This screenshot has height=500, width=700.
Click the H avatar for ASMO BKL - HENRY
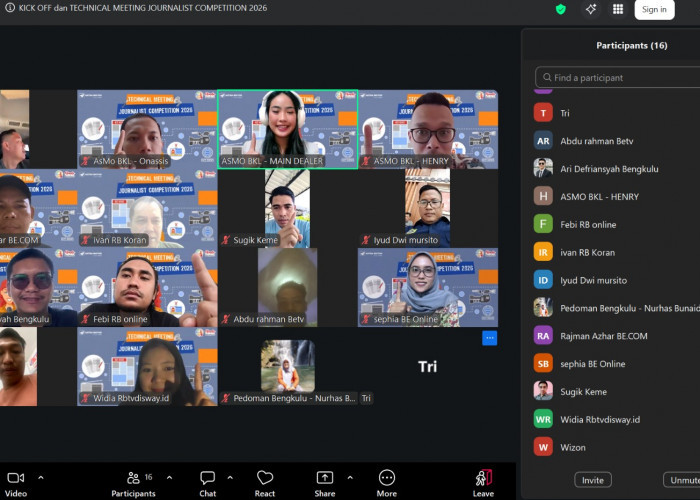pyautogui.click(x=543, y=196)
